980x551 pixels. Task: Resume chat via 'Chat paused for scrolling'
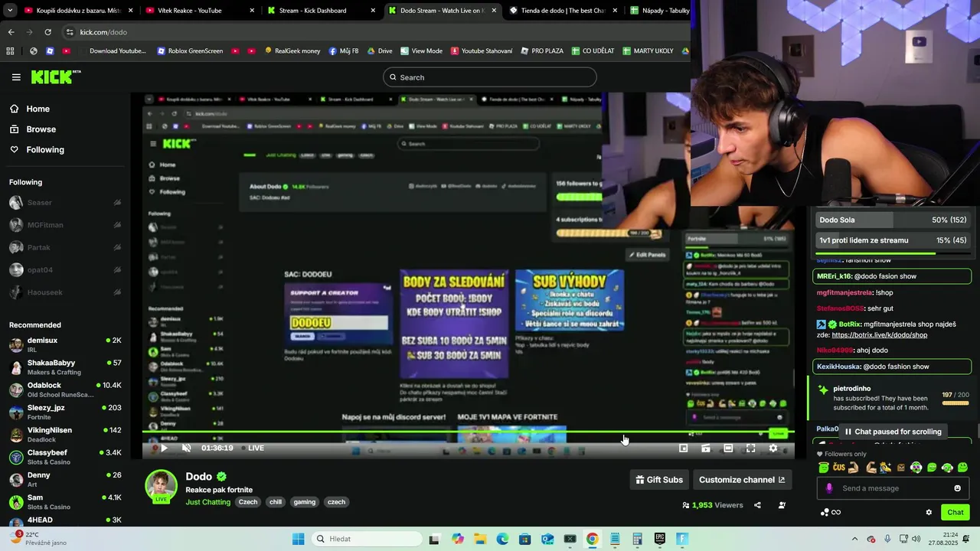(892, 432)
